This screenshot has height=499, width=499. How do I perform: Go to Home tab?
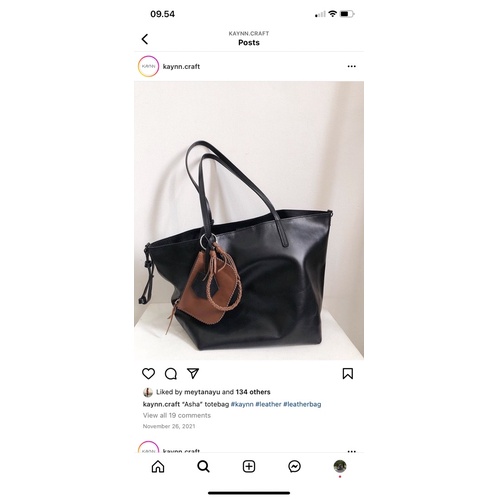158,466
